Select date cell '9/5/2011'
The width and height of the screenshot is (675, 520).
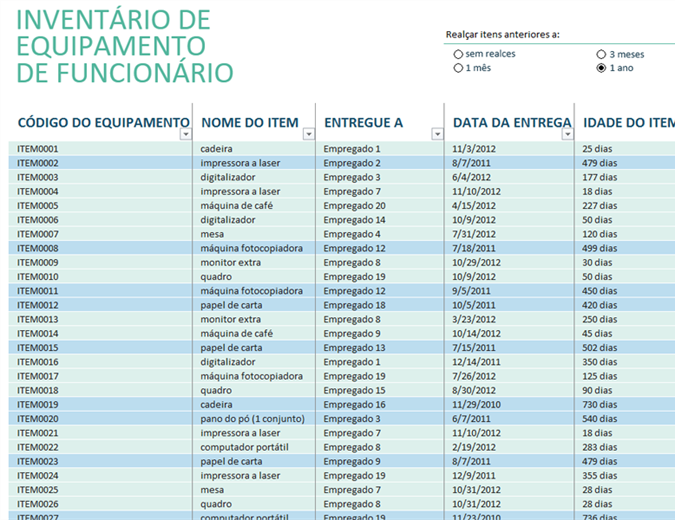point(471,291)
